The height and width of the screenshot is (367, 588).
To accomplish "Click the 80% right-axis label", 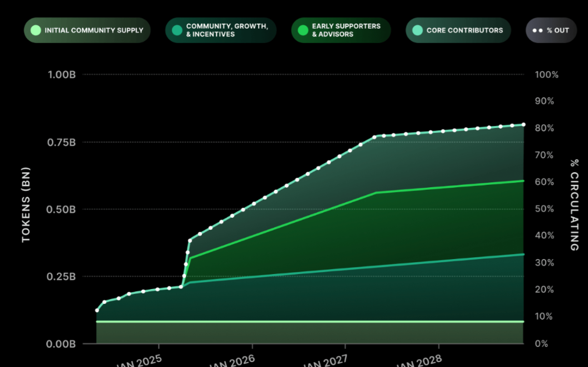I will click(x=544, y=128).
